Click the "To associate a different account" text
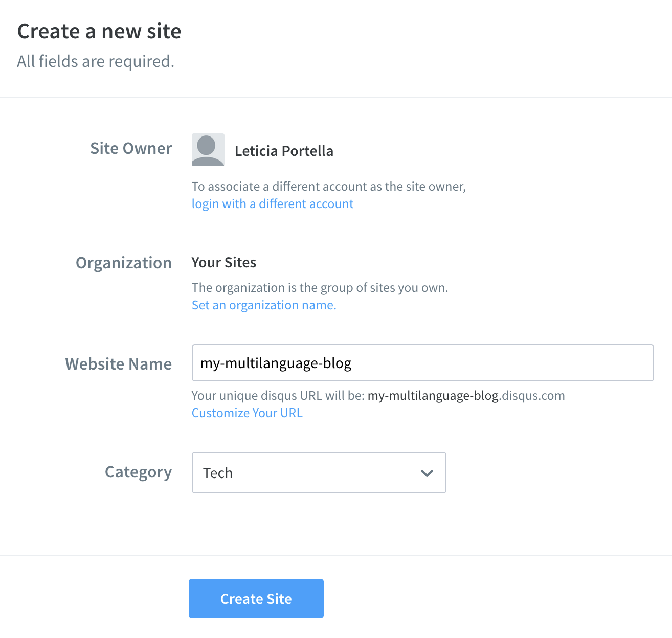The height and width of the screenshot is (638, 672). point(328,187)
